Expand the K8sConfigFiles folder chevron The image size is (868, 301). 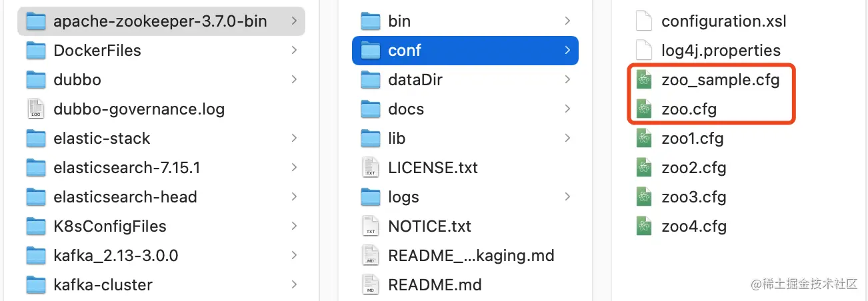coord(294,226)
